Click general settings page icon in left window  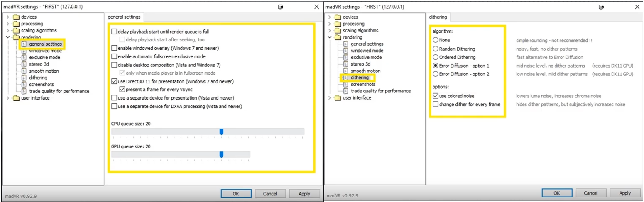[x=24, y=44]
